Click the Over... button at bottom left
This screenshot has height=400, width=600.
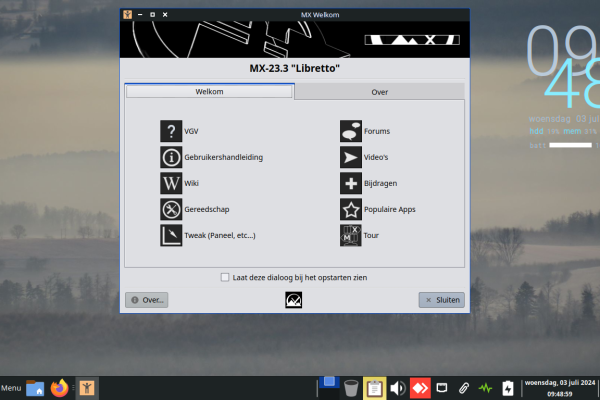pyautogui.click(x=146, y=300)
